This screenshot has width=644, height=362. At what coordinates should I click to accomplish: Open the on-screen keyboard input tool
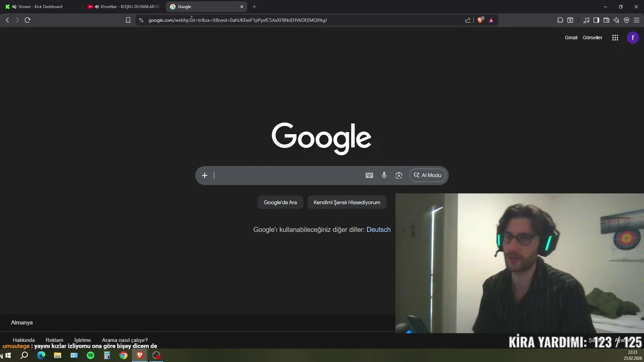[x=369, y=175]
